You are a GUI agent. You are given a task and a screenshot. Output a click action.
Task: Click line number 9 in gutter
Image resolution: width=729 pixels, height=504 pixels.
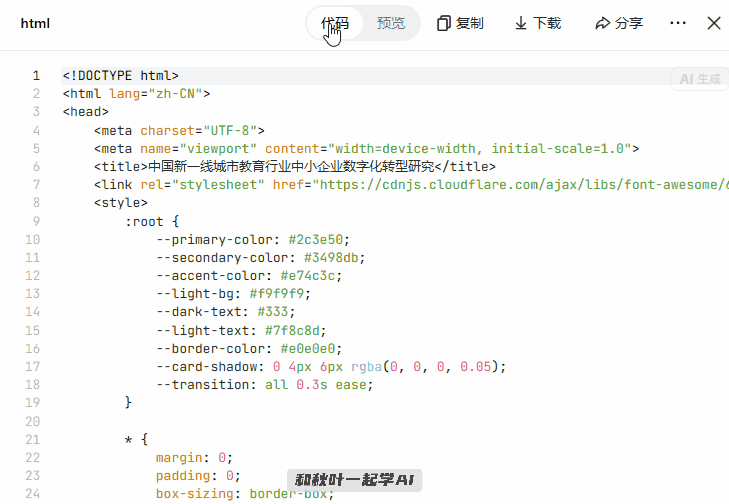(36, 221)
